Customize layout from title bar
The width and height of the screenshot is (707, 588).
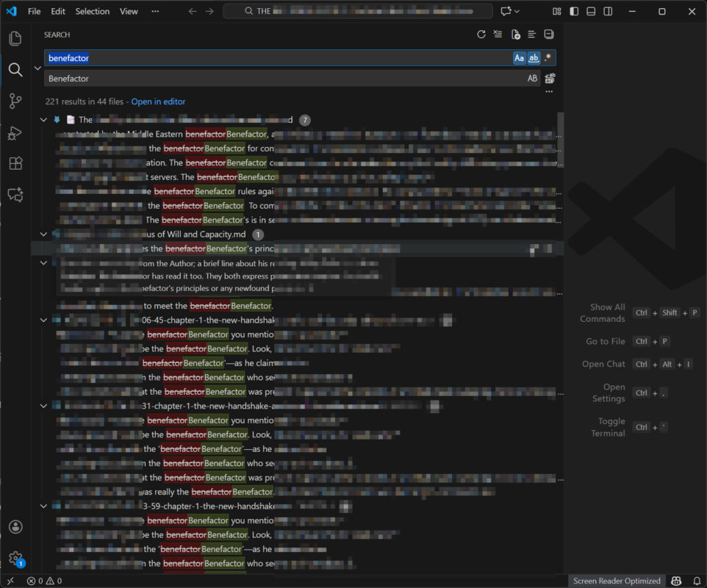[557, 11]
